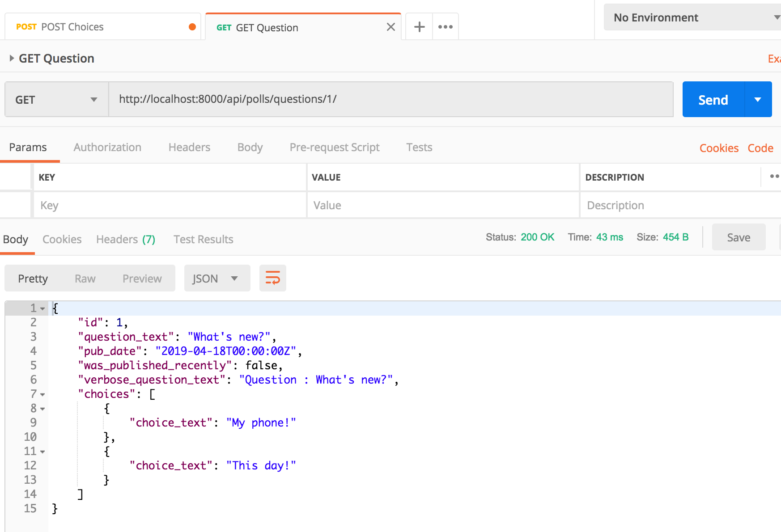Open the Authorization tab
The height and width of the screenshot is (532, 781).
point(107,148)
